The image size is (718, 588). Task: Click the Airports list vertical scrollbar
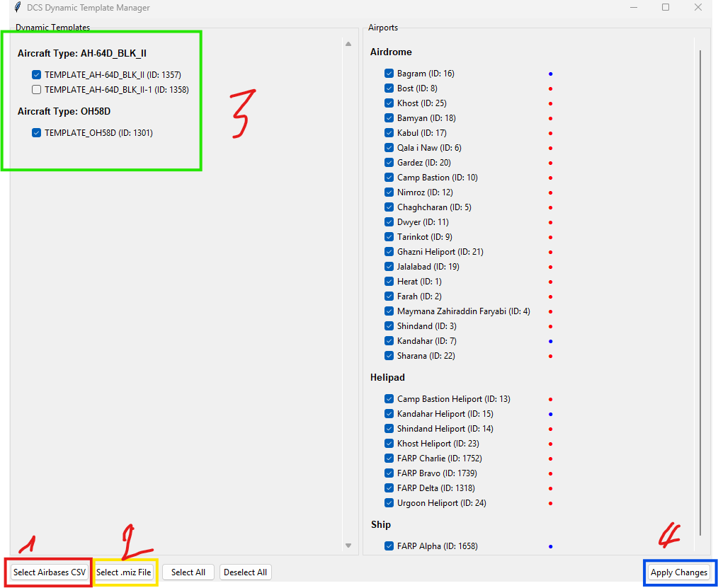click(700, 283)
